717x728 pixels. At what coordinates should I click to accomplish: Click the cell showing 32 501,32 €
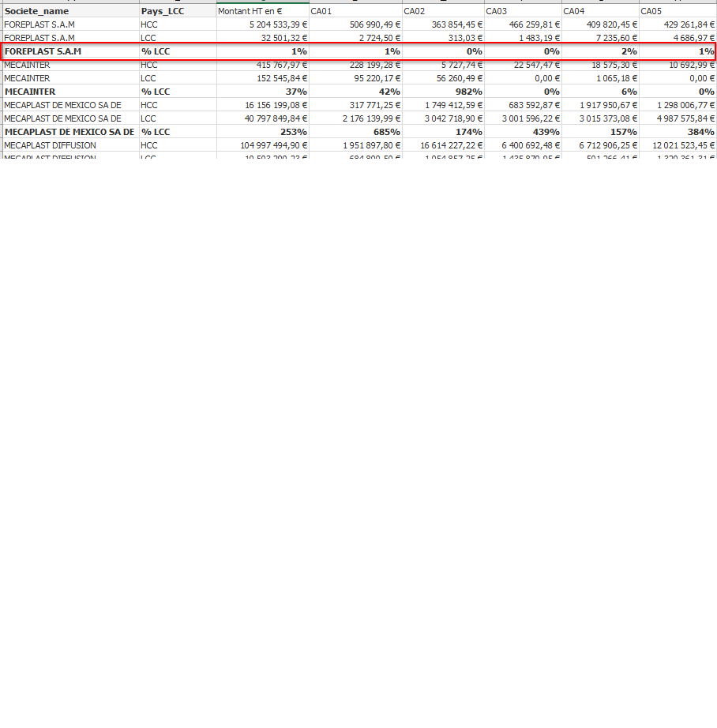click(263, 38)
